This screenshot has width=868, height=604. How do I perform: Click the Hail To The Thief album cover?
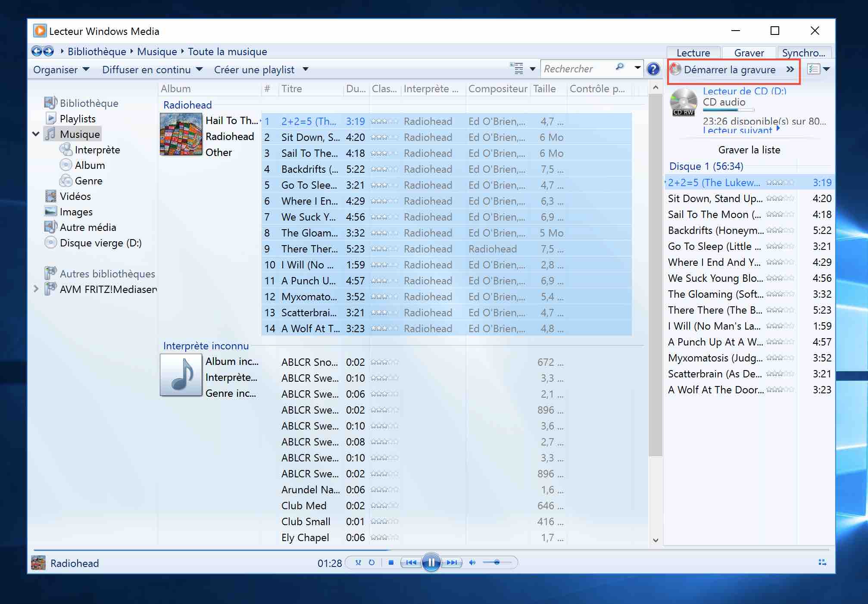point(181,134)
